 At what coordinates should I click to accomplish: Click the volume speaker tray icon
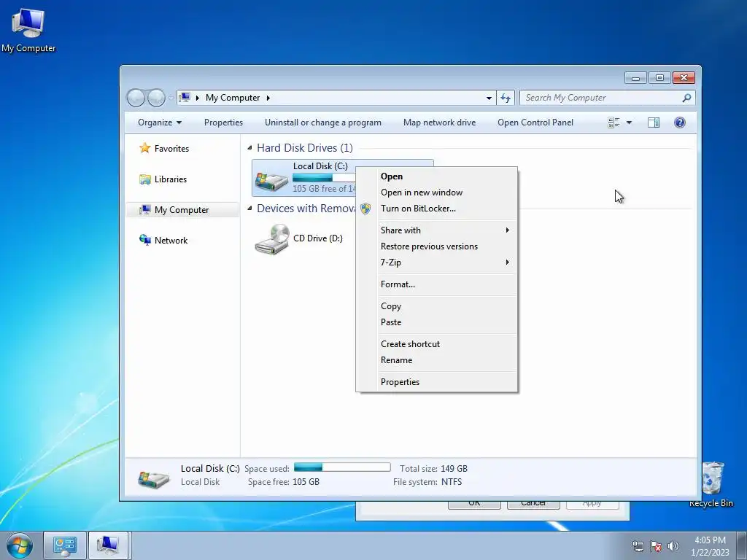click(673, 546)
